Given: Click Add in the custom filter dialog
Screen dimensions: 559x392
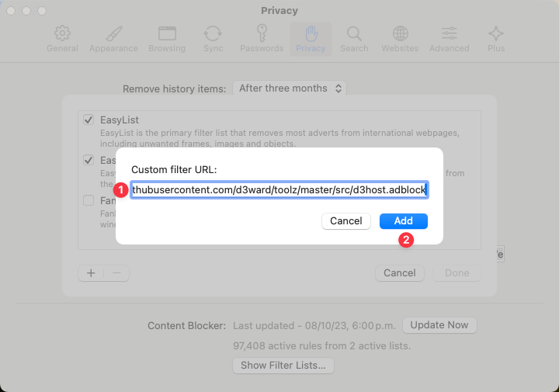Looking at the screenshot, I should (x=403, y=221).
